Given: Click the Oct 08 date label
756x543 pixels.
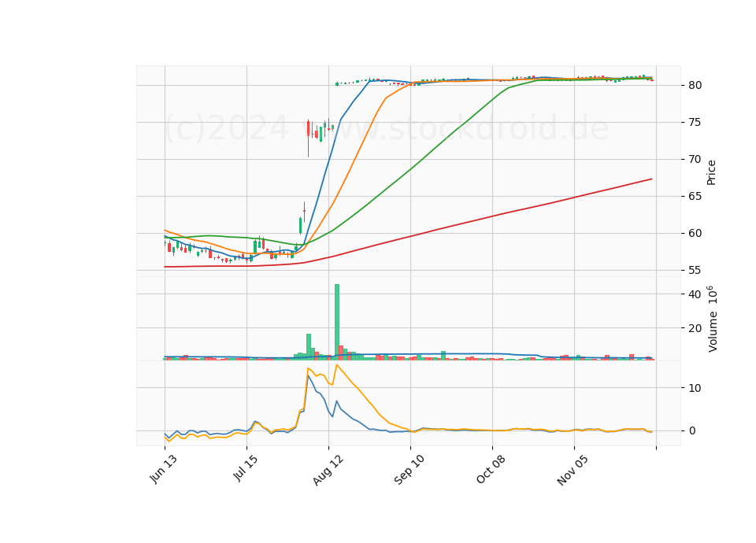Looking at the screenshot, I should 491,469.
